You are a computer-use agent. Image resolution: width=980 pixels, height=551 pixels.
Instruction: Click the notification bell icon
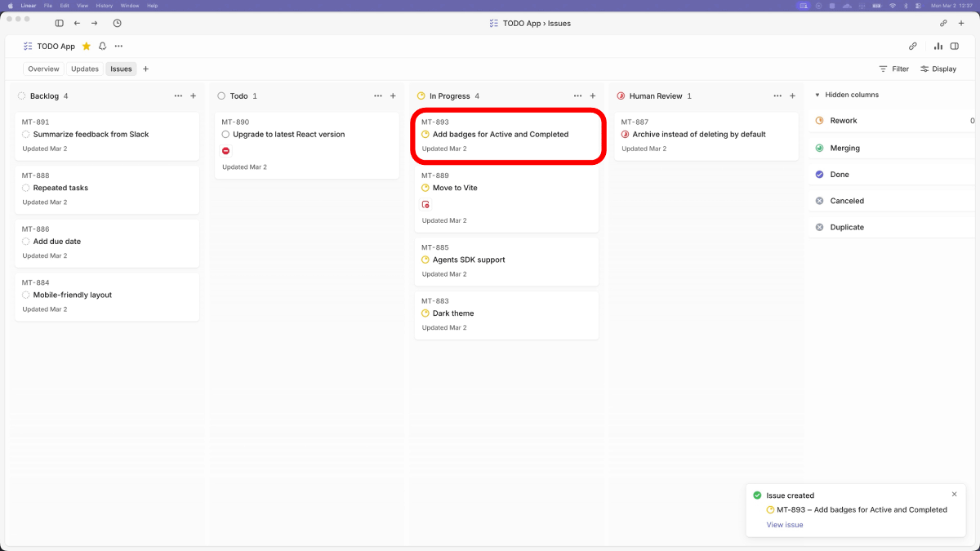coord(103,47)
